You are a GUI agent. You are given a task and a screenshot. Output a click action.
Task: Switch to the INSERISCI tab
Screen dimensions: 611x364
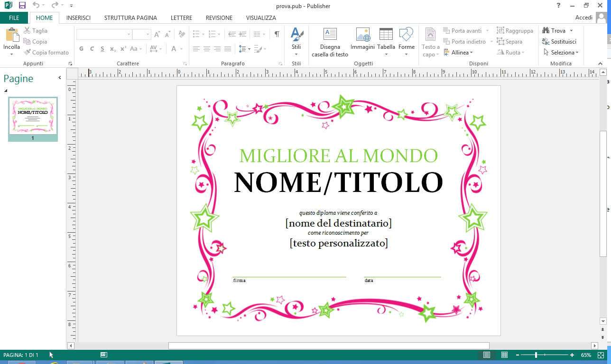(x=78, y=18)
